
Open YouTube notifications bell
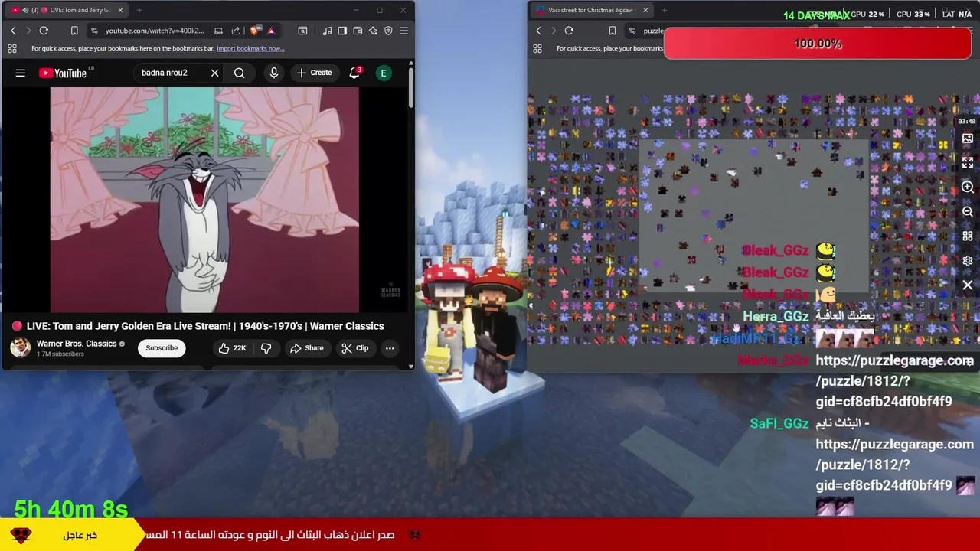[x=354, y=73]
